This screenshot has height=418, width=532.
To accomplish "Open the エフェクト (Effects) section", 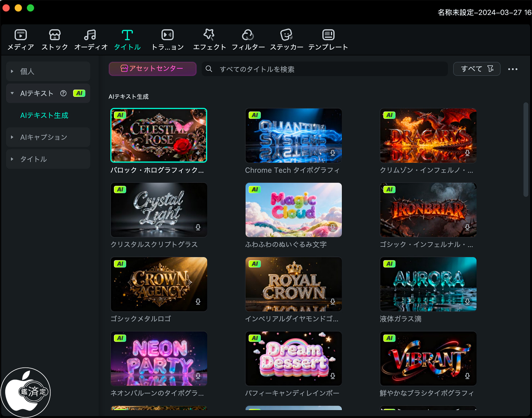I will (x=209, y=35).
